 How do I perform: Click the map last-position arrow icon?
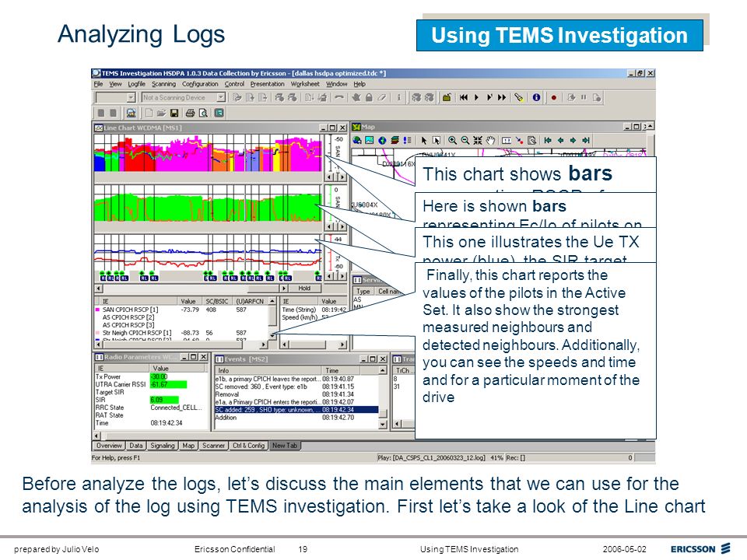coord(586,141)
